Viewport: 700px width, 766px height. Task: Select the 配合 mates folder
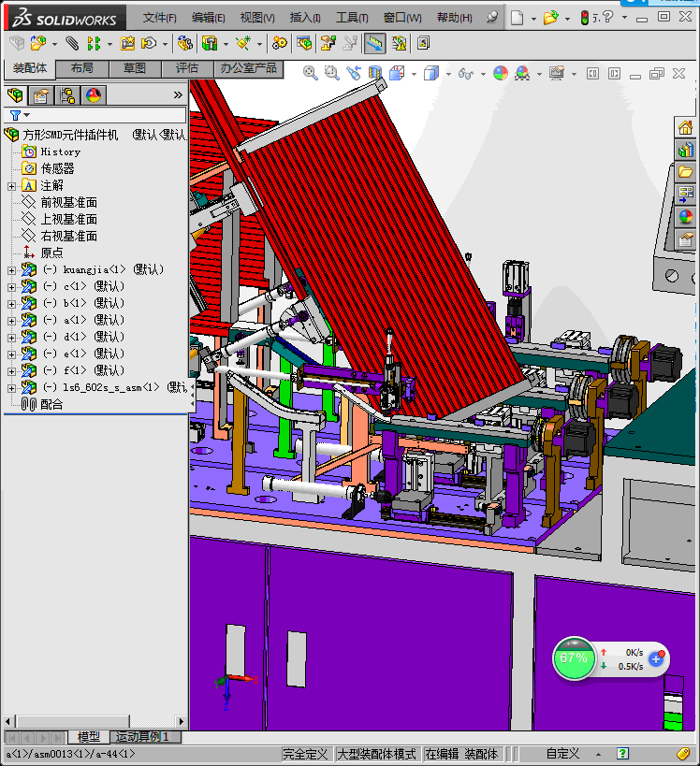pos(51,404)
